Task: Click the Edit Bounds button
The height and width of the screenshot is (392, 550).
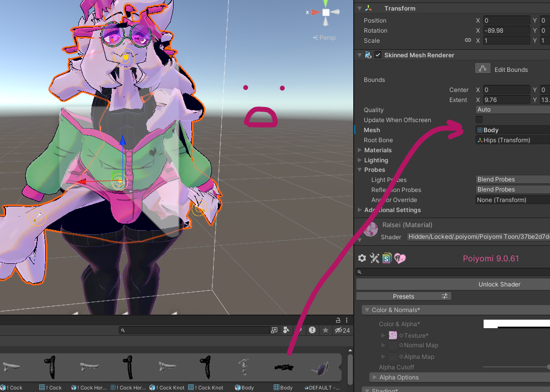Action: click(482, 68)
